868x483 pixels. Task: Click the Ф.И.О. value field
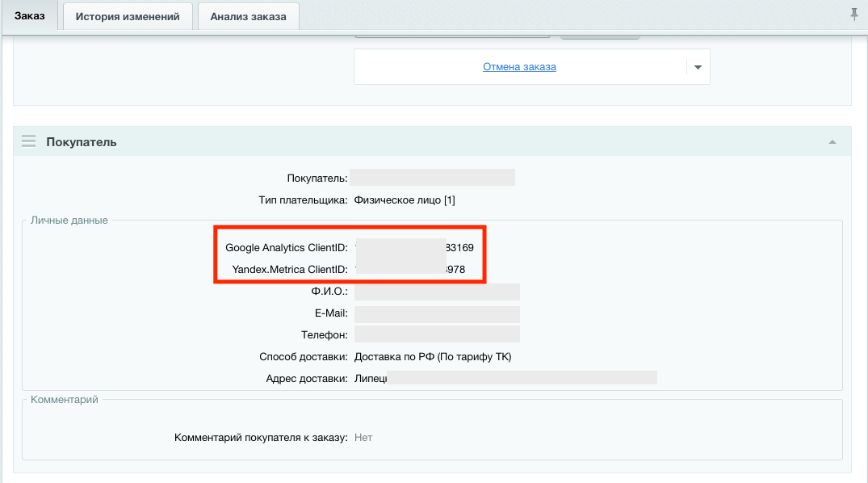click(x=437, y=292)
